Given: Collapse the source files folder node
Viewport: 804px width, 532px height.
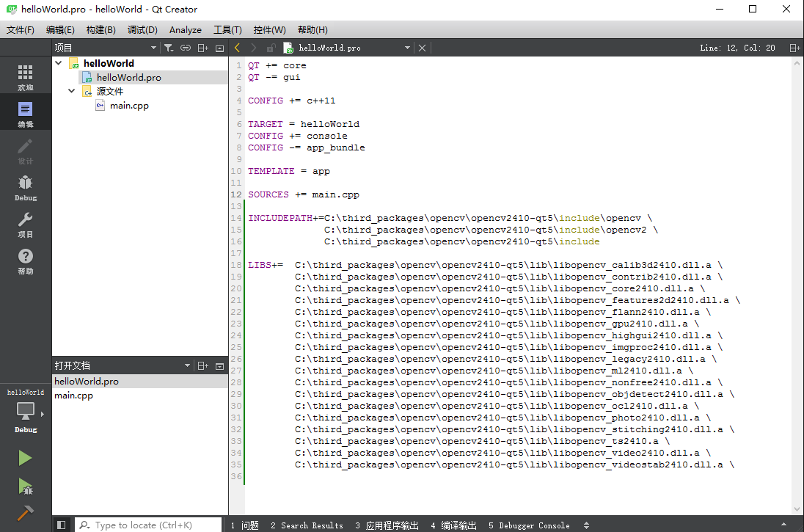Looking at the screenshot, I should 72,91.
